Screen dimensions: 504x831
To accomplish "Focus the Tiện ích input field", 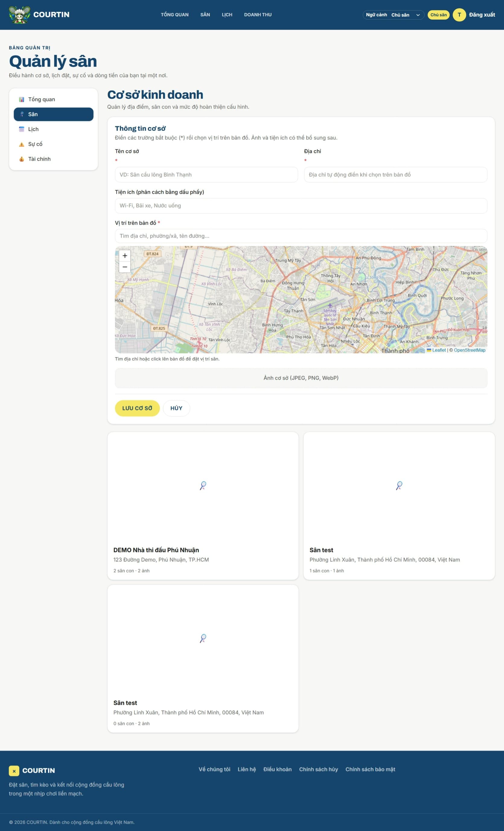I will tap(301, 206).
